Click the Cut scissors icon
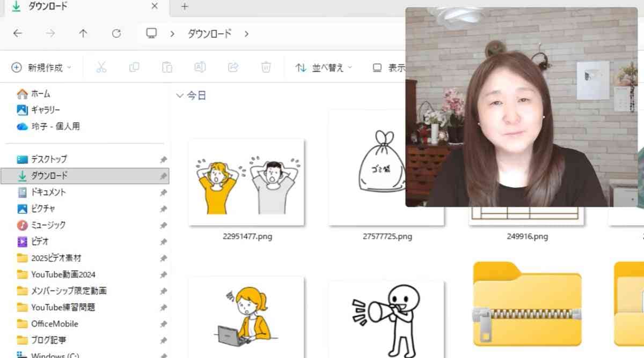The width and height of the screenshot is (644, 358). 101,68
